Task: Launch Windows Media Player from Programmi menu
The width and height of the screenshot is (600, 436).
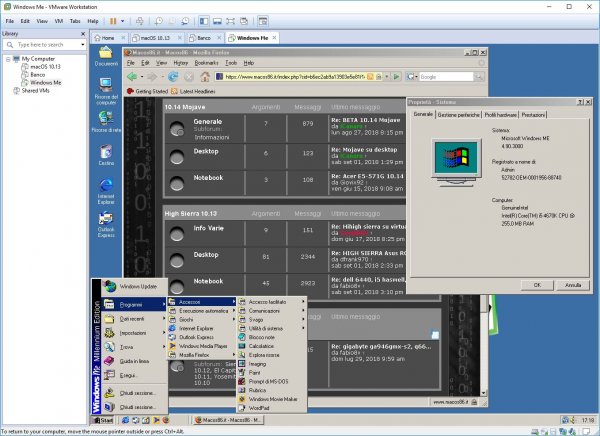Action: pos(202,346)
